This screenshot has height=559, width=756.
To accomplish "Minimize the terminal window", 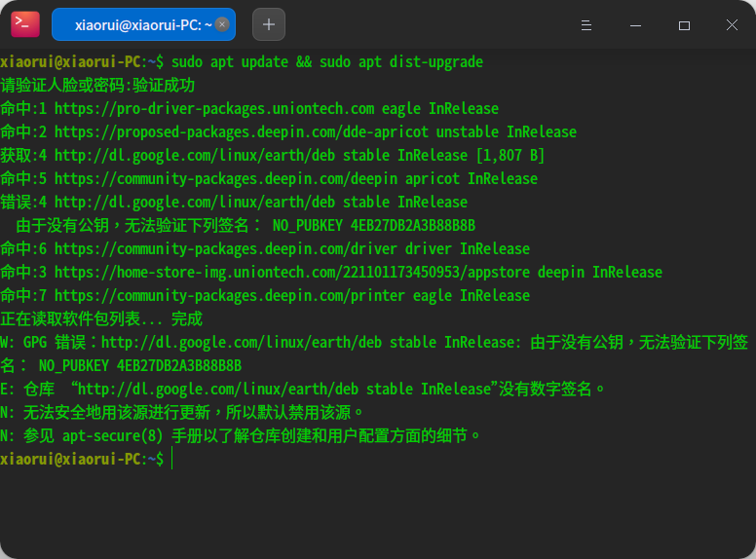I will (x=635, y=25).
